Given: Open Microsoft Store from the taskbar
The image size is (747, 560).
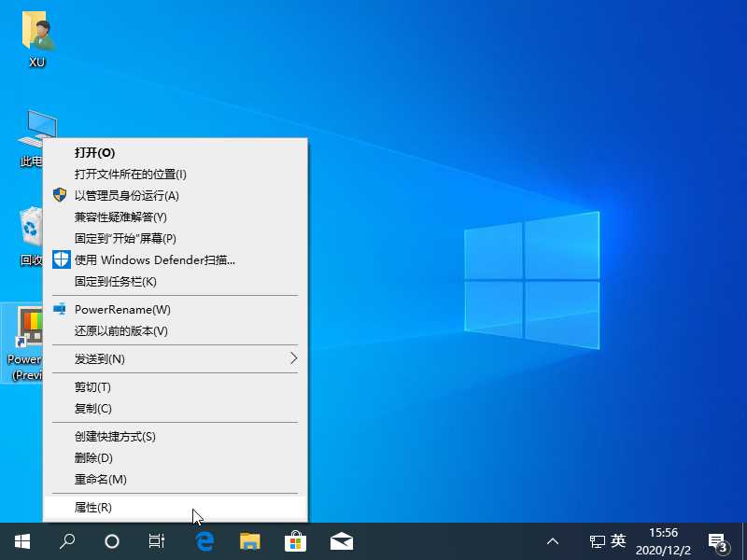Looking at the screenshot, I should 295,540.
